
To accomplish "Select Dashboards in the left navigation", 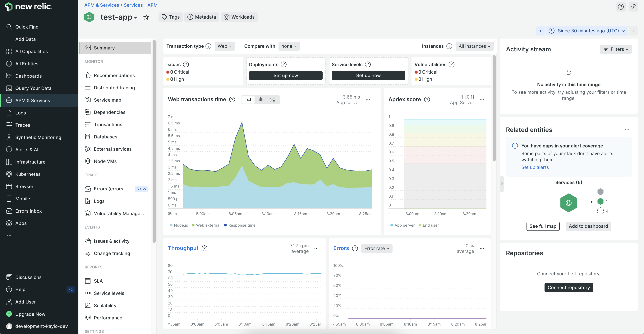I will point(28,76).
